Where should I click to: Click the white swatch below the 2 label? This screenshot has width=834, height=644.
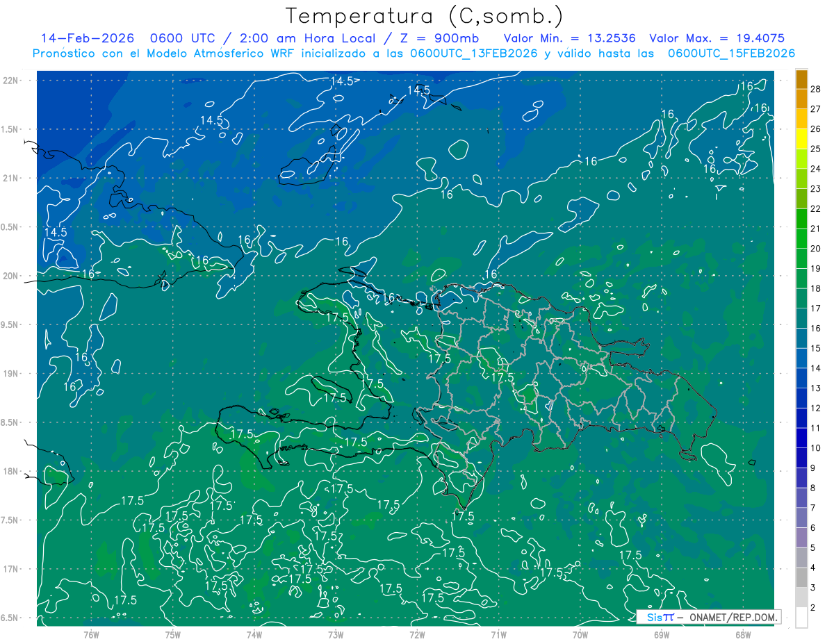(801, 618)
